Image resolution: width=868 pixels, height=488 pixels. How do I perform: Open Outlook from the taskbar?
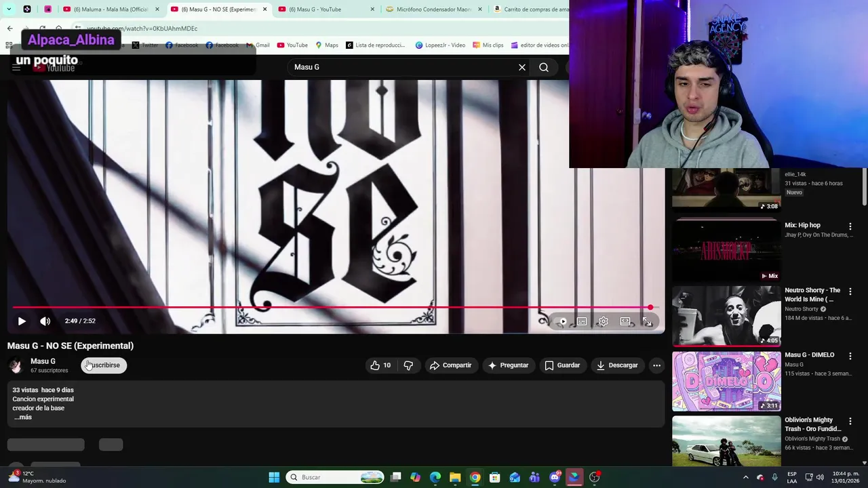click(x=515, y=477)
